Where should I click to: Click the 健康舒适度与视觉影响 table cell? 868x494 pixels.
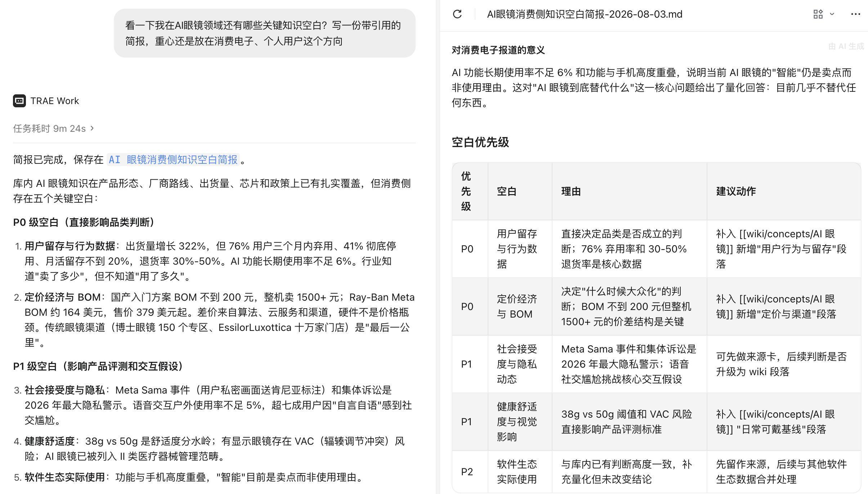[x=520, y=422]
